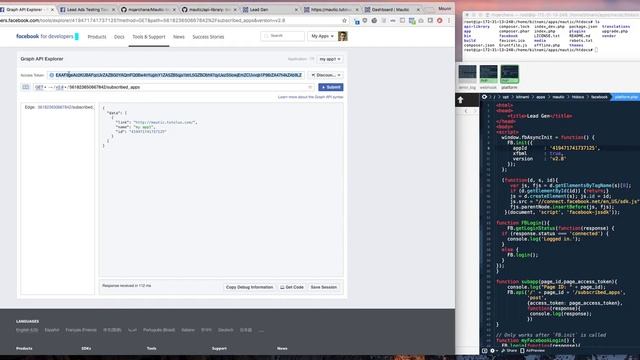Open the GET method dropdown
Image resolution: width=640 pixels, height=360 pixels.
[x=40, y=87]
